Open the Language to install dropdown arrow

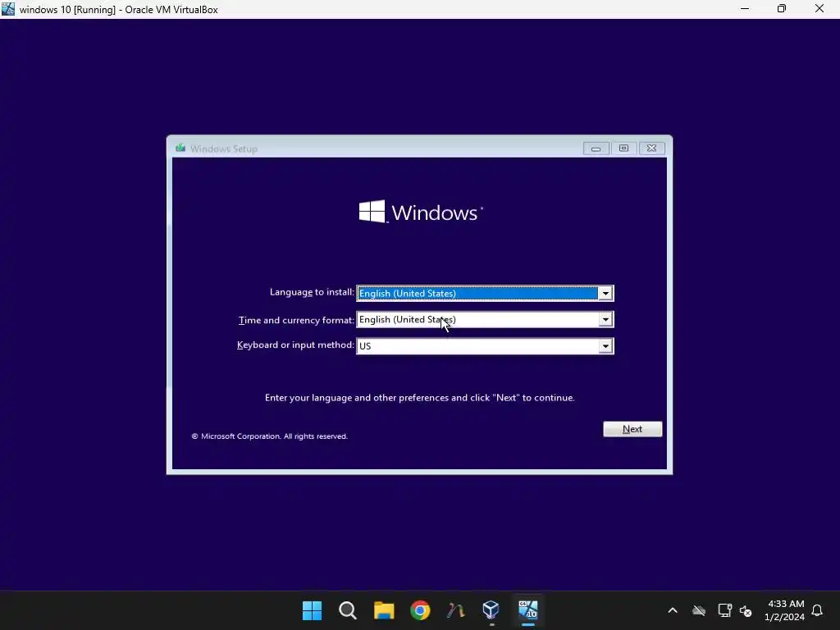[x=605, y=293]
